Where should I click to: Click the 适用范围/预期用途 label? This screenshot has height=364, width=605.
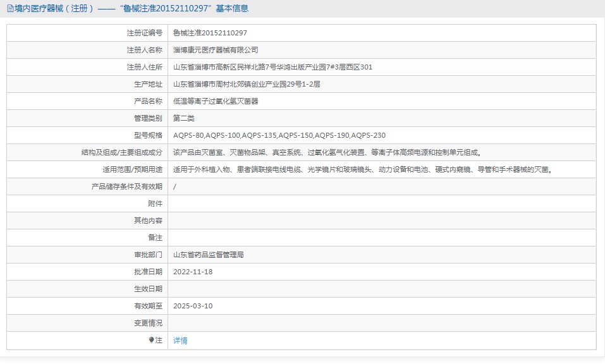[132, 169]
